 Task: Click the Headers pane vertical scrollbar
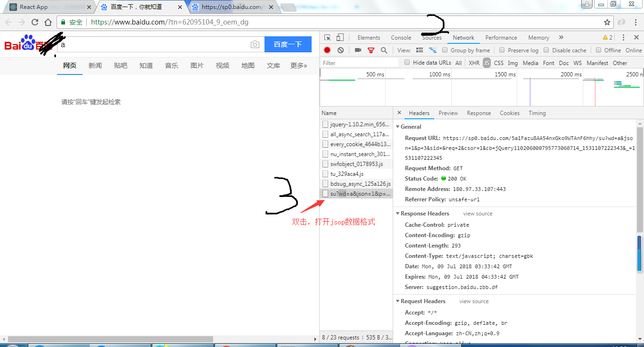point(640,180)
